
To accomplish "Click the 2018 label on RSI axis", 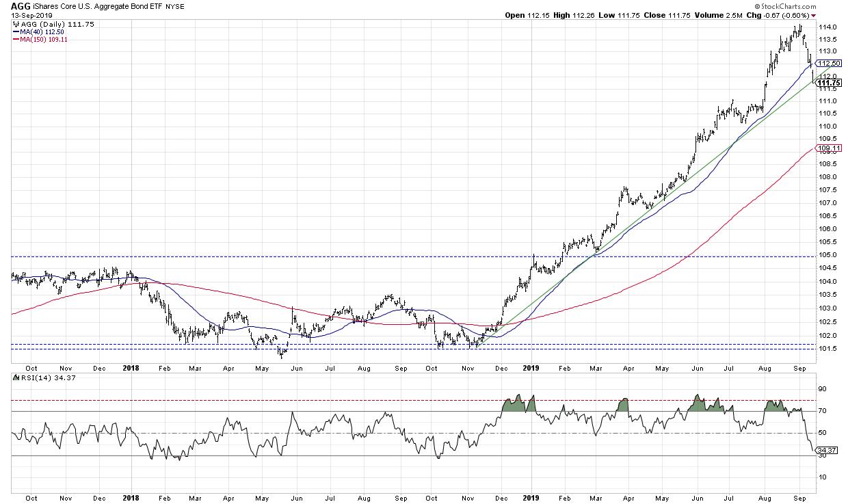I will coord(131,499).
